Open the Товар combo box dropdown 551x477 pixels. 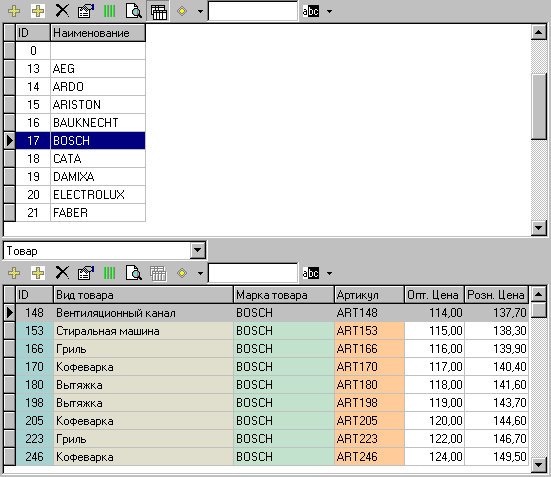[198, 251]
